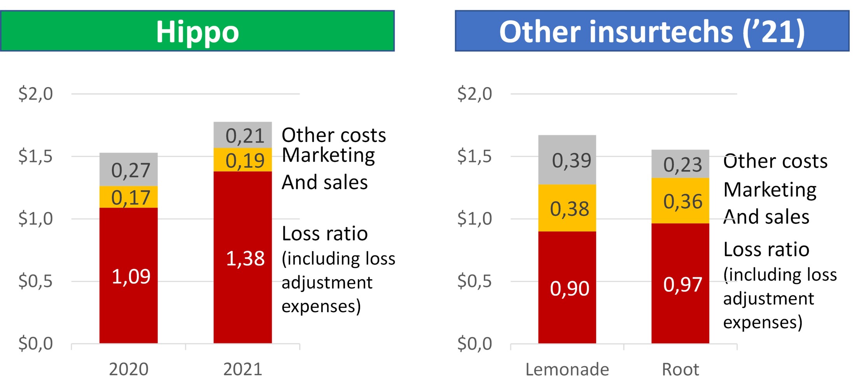Click Hippo 2020 marketing segment 0,17
868x390 pixels.
[x=128, y=197]
